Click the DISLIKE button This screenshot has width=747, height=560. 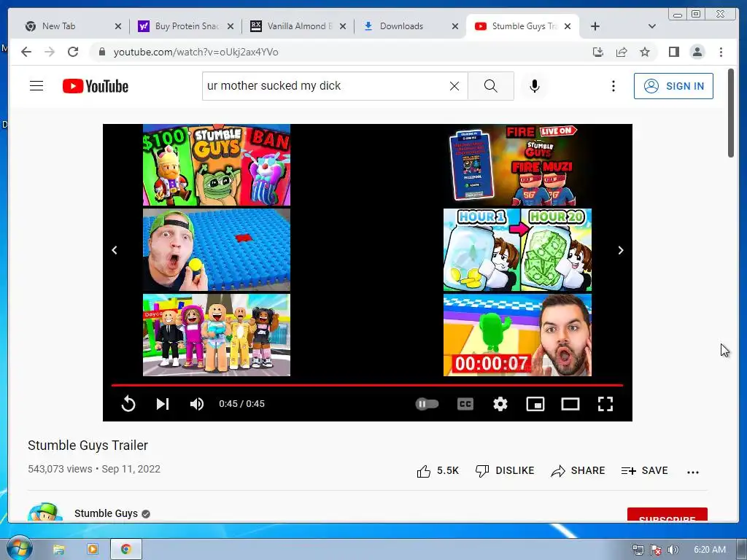(505, 470)
